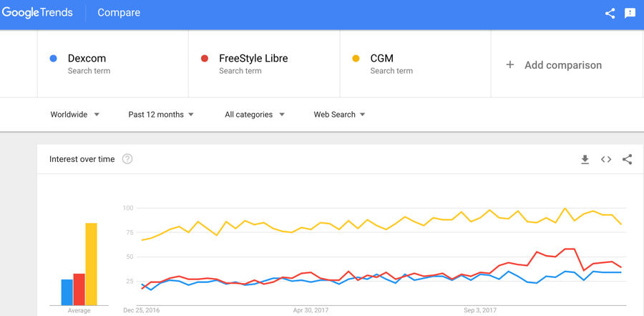Expand the Worldwide region dropdown
The width and height of the screenshot is (644, 316).
click(x=74, y=115)
